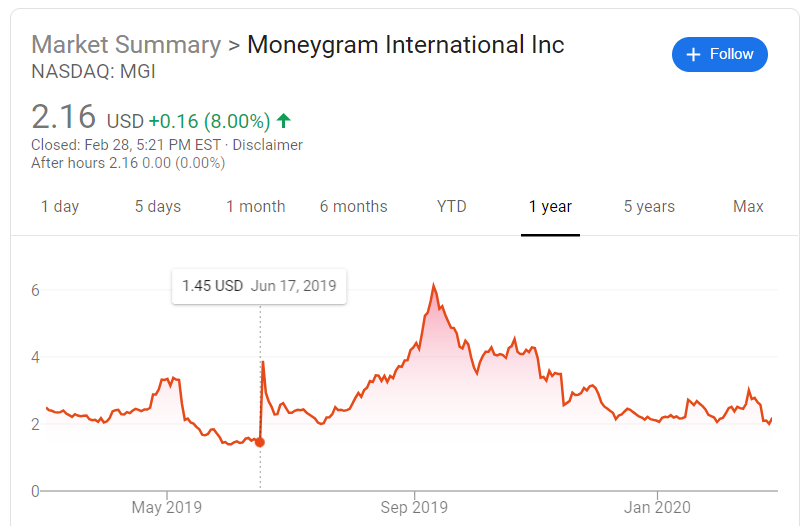The image size is (810, 526).
Task: Open the 5 years chart view
Action: [x=649, y=207]
